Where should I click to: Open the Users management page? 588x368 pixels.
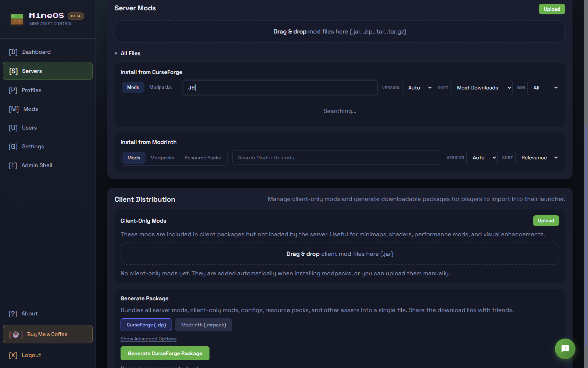point(29,128)
